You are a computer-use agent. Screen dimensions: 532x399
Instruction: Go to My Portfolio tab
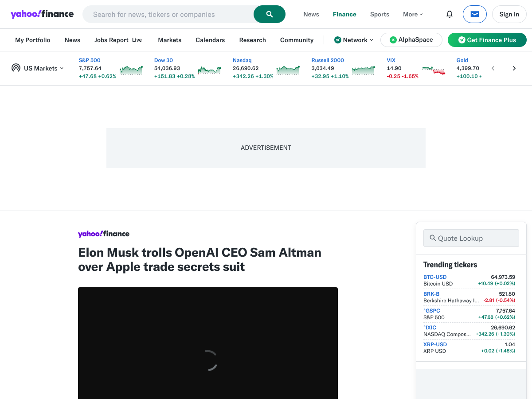pos(33,40)
